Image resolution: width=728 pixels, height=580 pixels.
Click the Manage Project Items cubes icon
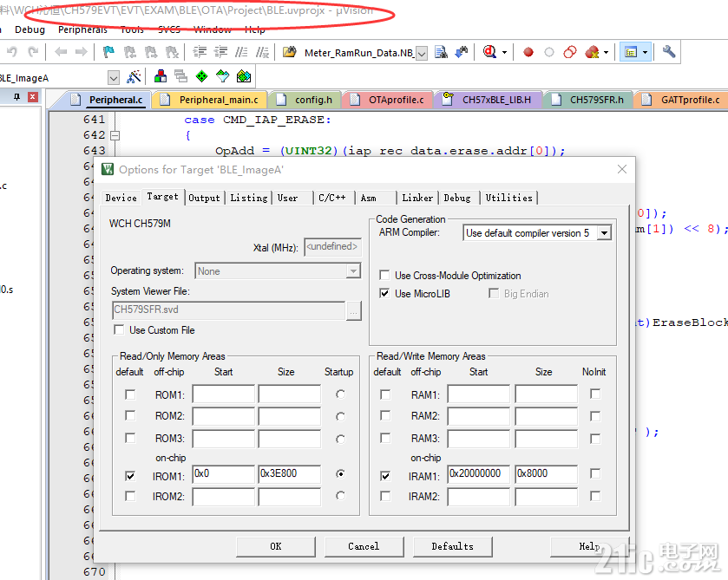161,76
